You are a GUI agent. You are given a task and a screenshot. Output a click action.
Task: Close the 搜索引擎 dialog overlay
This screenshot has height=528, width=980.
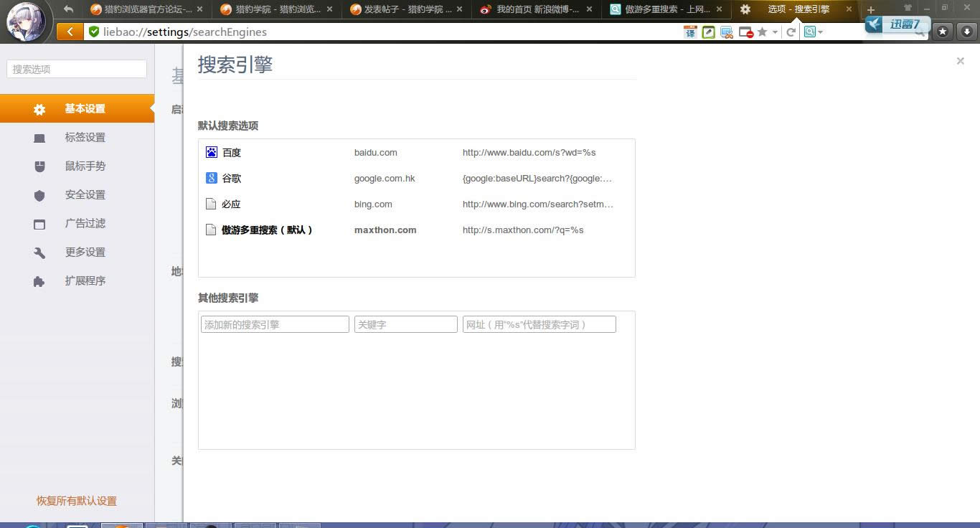coord(960,61)
